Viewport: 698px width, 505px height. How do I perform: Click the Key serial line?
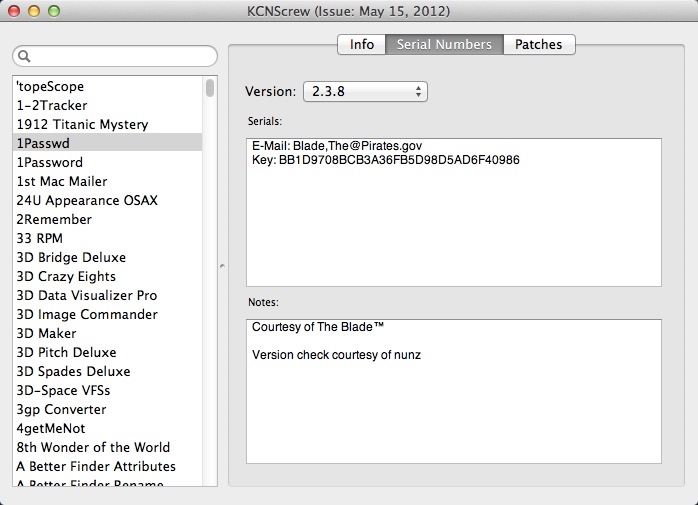tap(386, 160)
